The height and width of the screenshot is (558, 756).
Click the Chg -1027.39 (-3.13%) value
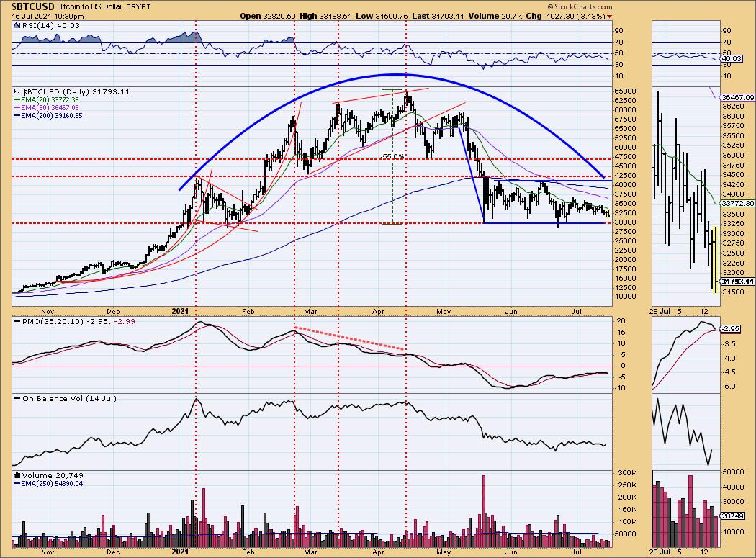click(565, 17)
